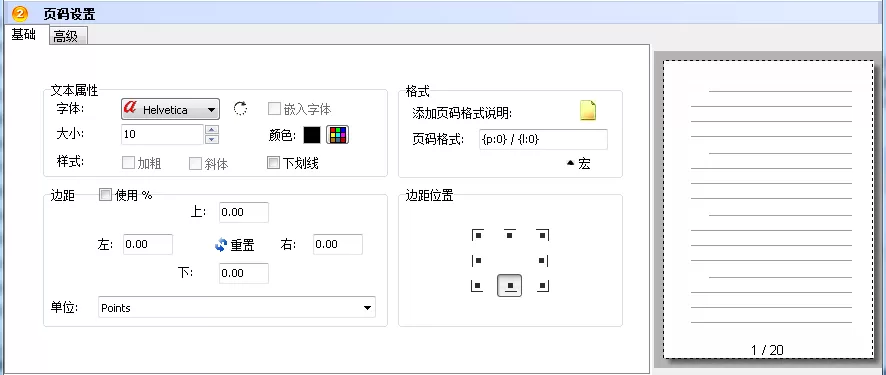The height and width of the screenshot is (375, 886).
Task: Open the Helvetica font dropdown
Action: (170, 109)
